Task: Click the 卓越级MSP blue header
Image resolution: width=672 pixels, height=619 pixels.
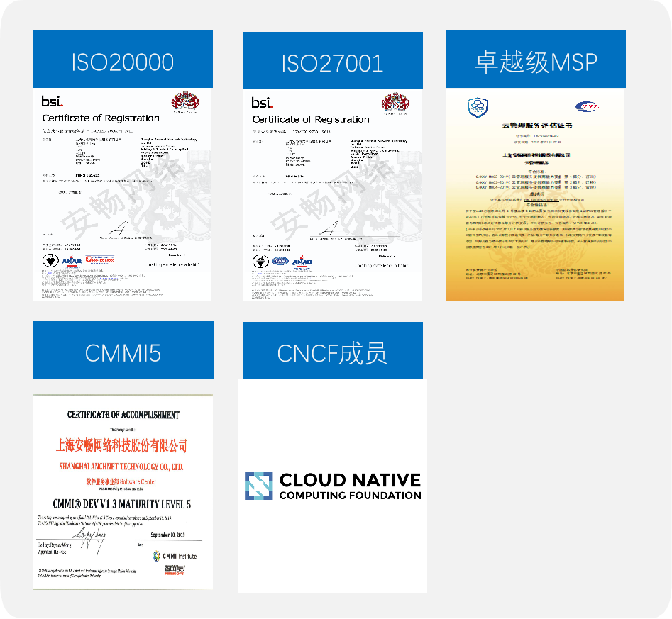Action: point(535,59)
